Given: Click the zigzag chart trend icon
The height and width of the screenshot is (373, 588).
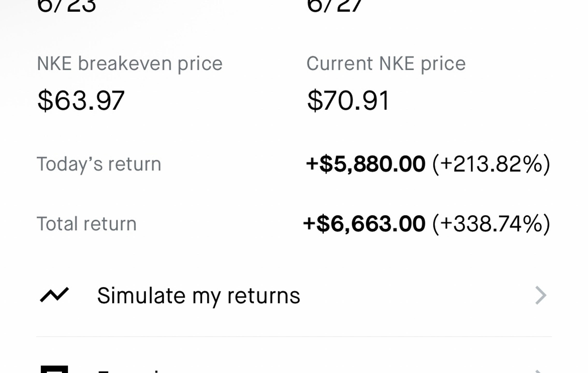Looking at the screenshot, I should coord(54,295).
